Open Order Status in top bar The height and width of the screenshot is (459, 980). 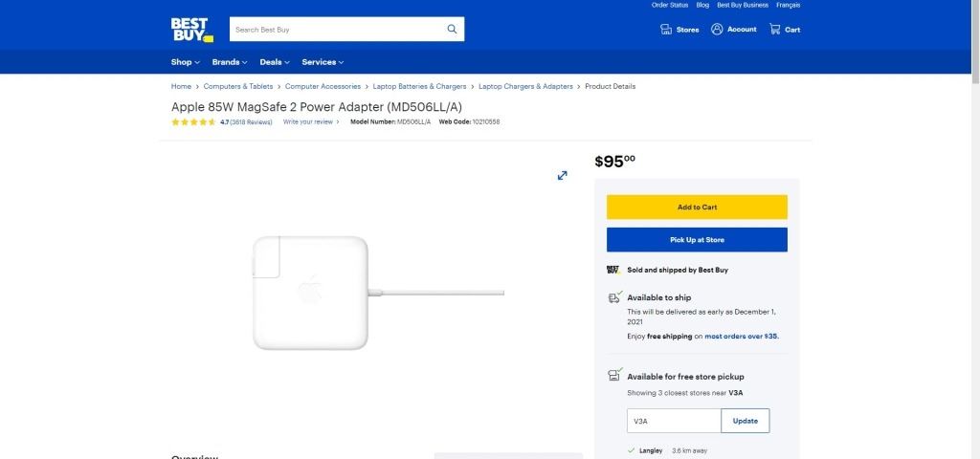click(669, 5)
